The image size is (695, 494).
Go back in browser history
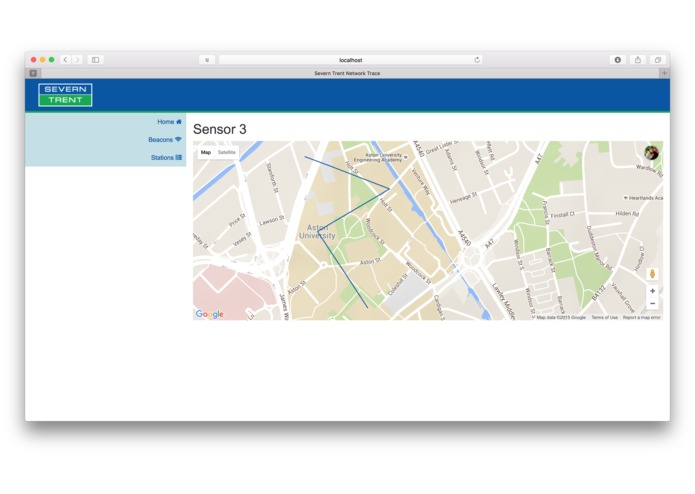65,60
